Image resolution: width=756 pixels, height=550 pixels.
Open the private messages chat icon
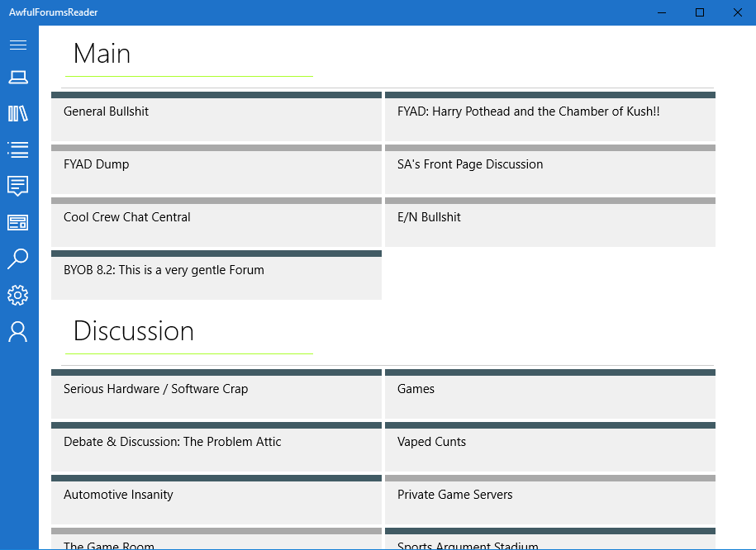pyautogui.click(x=18, y=186)
